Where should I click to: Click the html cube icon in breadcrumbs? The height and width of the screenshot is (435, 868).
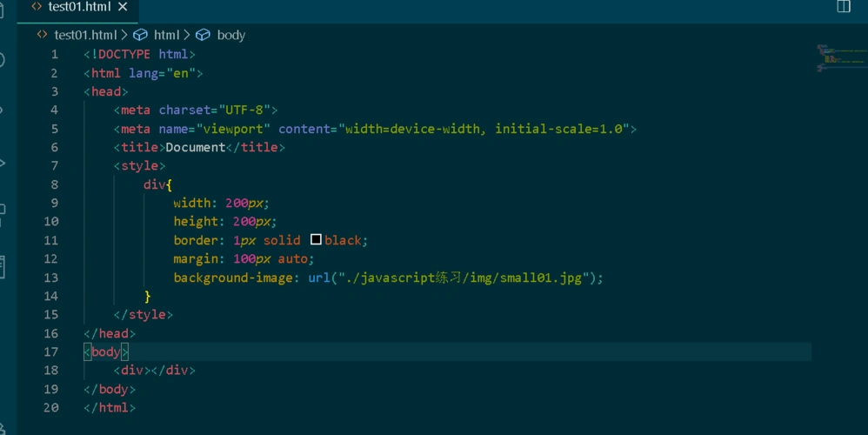[x=140, y=35]
